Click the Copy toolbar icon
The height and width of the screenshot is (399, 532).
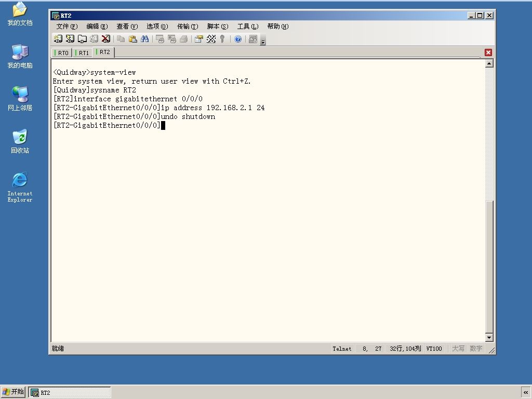pos(121,39)
